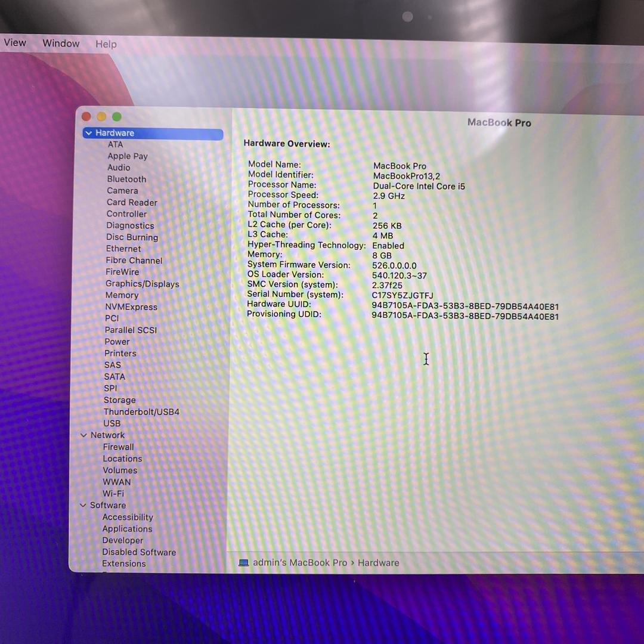Screen dimensions: 644x644
Task: Click the Model Identifier value MacBookPro13,2
Action: tap(406, 176)
